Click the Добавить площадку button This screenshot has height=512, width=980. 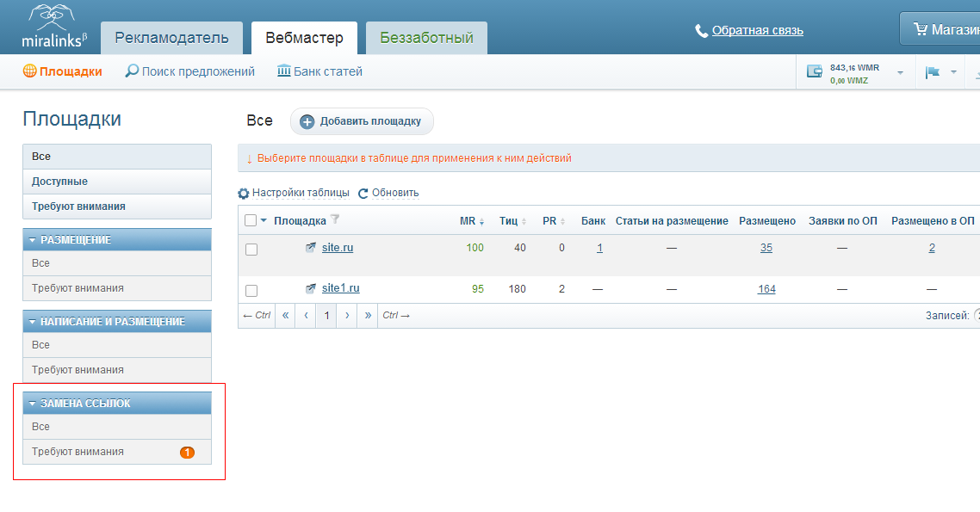(x=362, y=121)
